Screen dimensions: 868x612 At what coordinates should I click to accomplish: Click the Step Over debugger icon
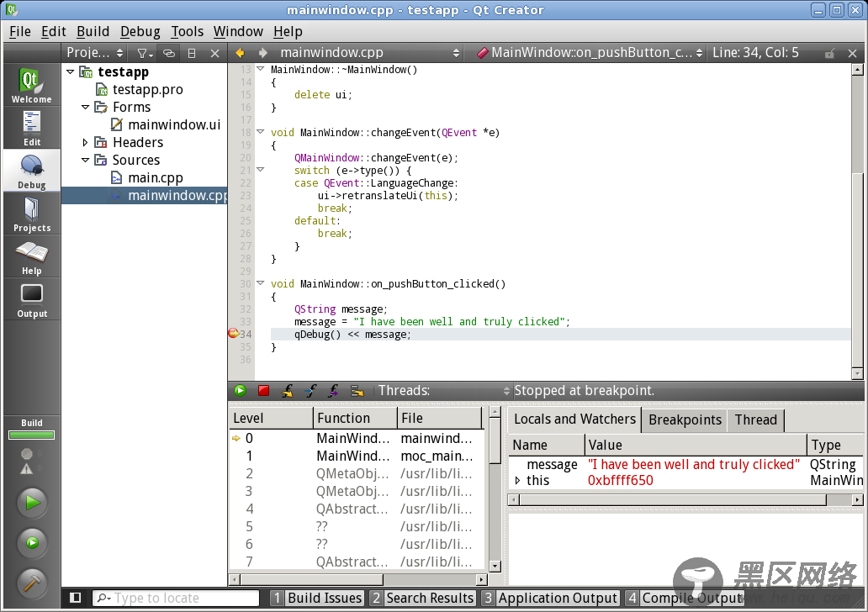point(287,391)
